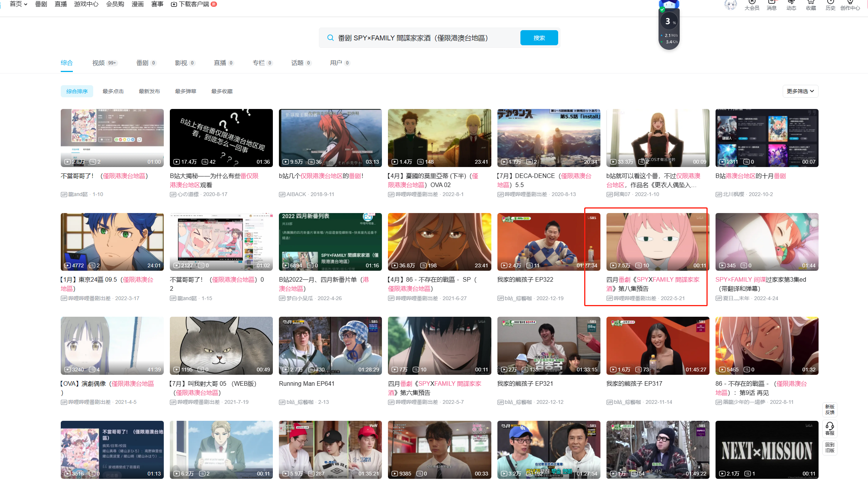Click the search text input field
This screenshot has width=868, height=480.
pyautogui.click(x=426, y=38)
